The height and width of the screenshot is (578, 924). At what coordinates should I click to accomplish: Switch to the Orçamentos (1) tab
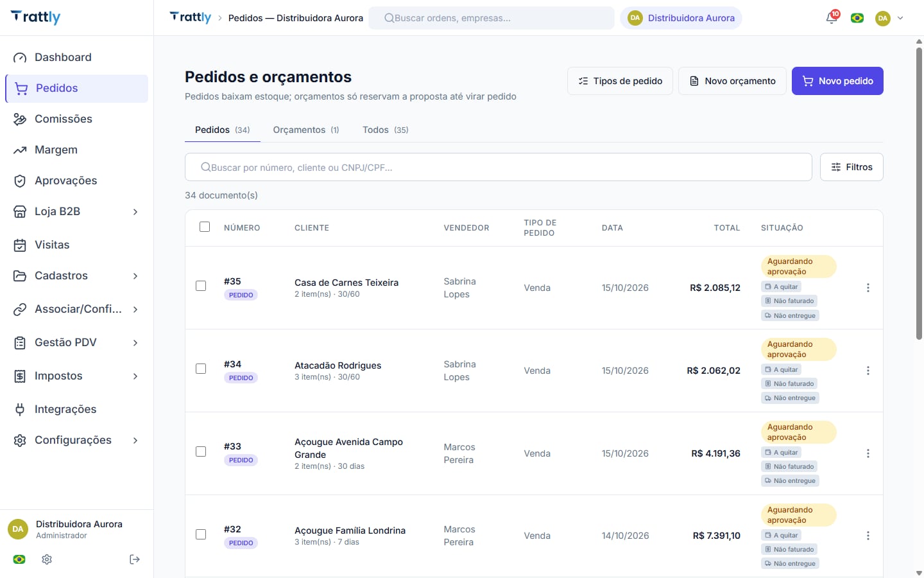click(306, 130)
